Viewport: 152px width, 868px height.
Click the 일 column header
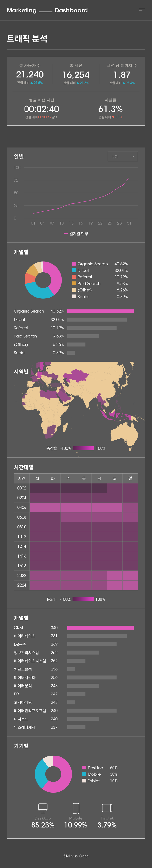130,478
